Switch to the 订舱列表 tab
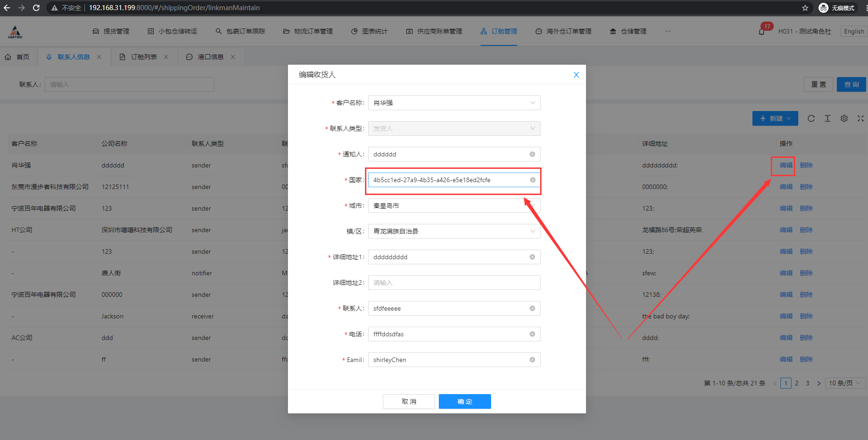 point(144,57)
